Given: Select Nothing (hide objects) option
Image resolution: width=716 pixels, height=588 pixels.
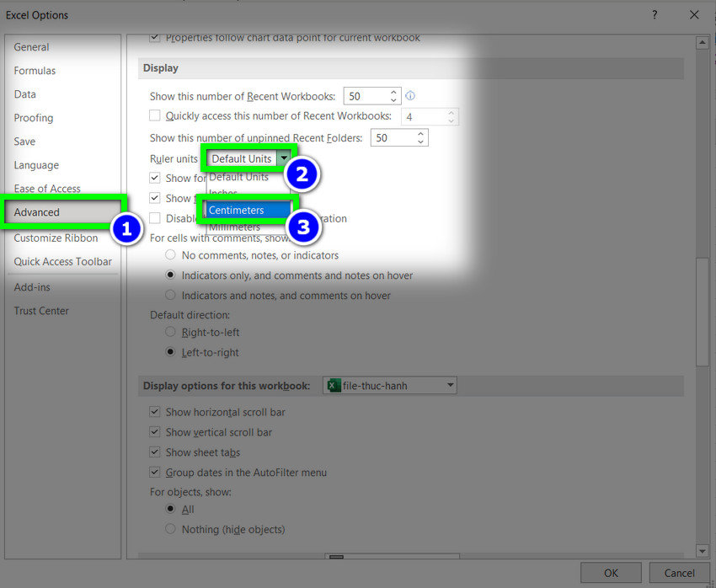Looking at the screenshot, I should (171, 529).
